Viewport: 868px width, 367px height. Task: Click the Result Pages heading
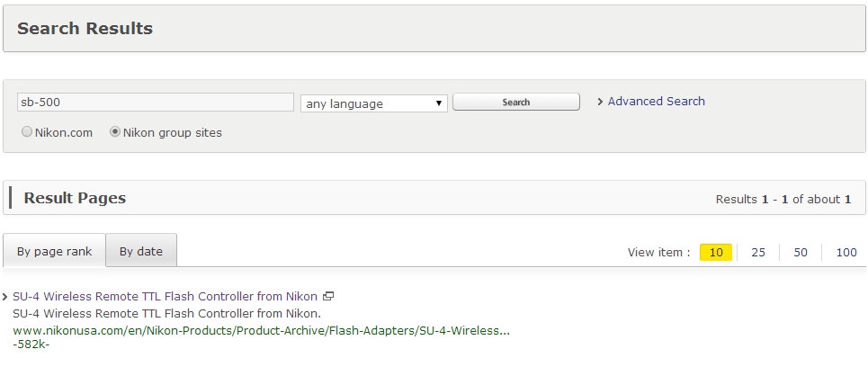click(x=75, y=198)
